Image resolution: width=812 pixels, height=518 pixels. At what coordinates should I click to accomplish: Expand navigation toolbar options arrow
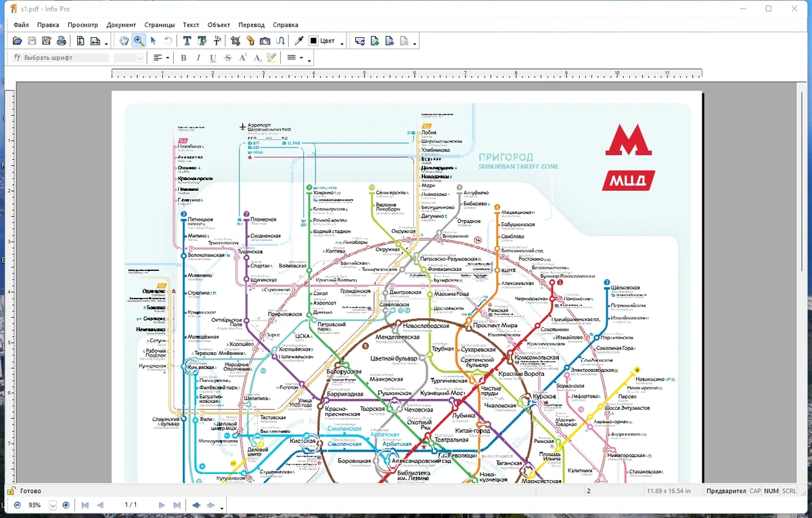222,508
